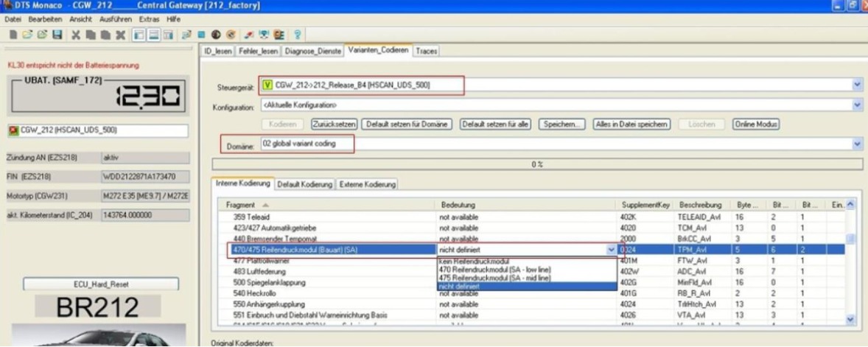Expand the Steuergerät dropdown
The width and height of the screenshot is (868, 347).
tap(857, 85)
